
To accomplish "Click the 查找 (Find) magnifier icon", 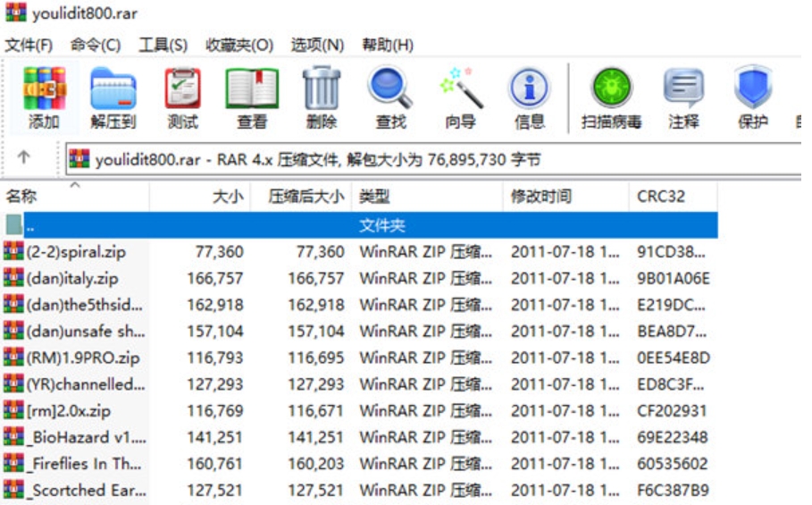I will click(390, 88).
